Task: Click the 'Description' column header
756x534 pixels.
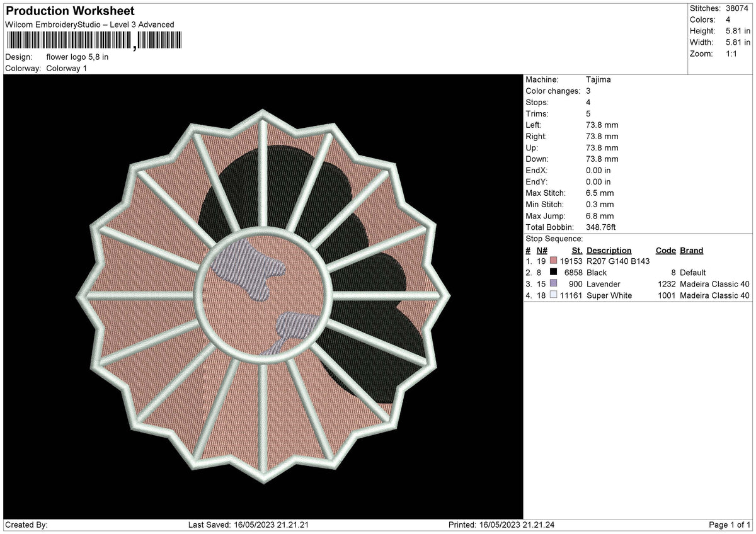Action: (x=609, y=250)
